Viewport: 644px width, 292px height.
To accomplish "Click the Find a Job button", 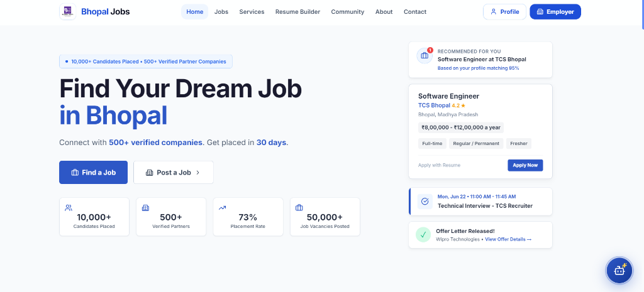I will [93, 172].
